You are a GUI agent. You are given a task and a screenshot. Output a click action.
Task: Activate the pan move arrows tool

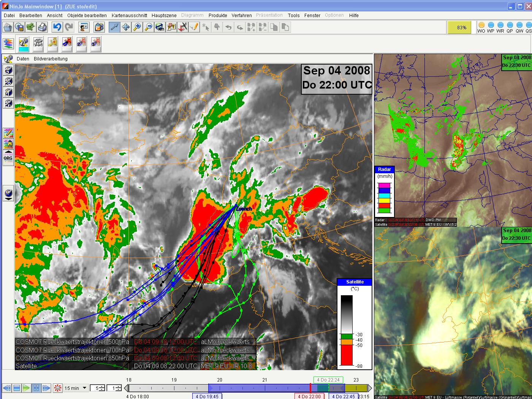pos(125,27)
